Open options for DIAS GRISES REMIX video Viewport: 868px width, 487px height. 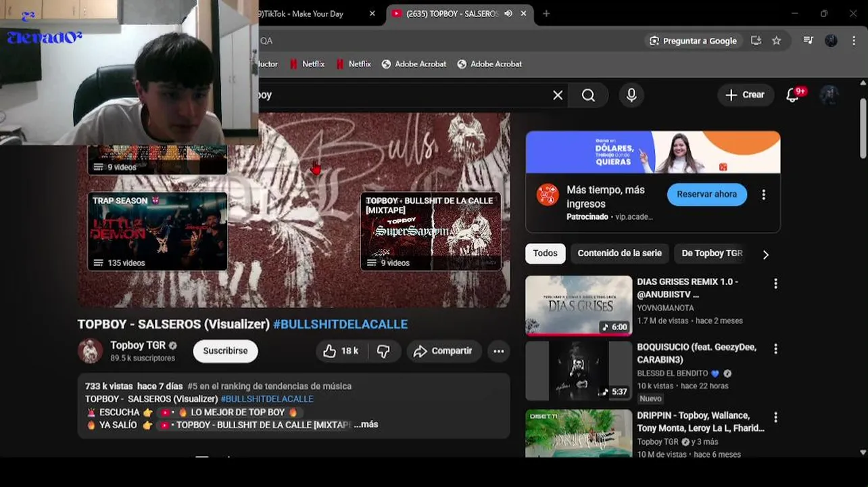(775, 284)
